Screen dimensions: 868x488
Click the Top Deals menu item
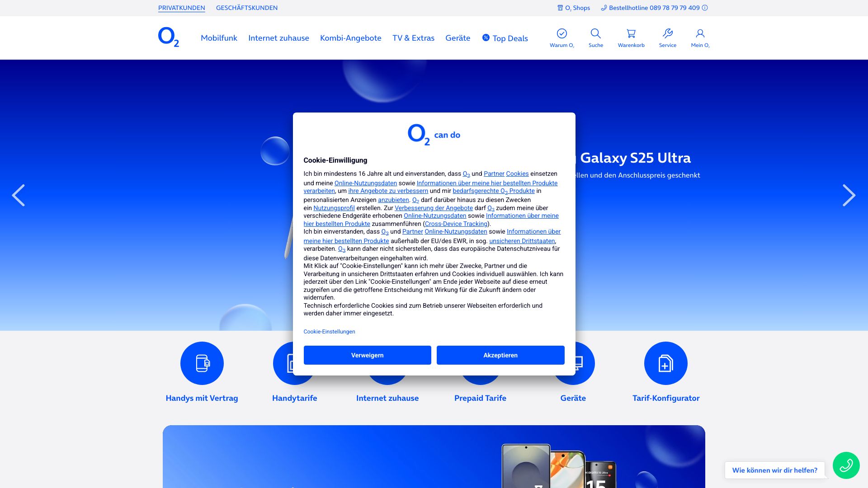coord(505,38)
